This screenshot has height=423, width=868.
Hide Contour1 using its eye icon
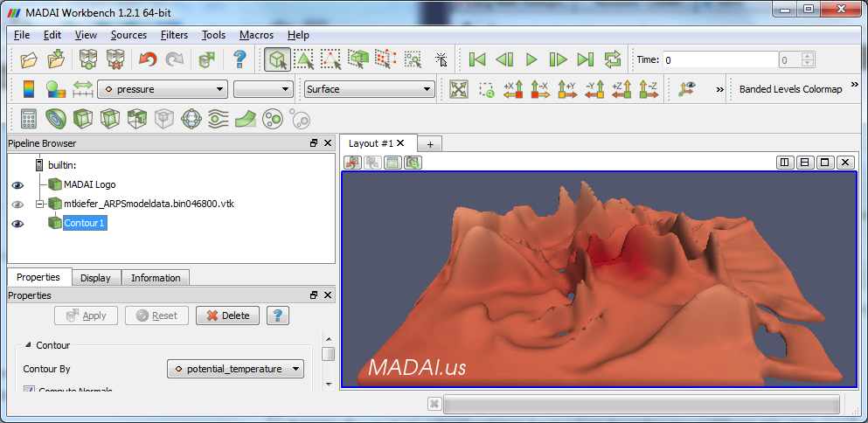click(x=17, y=224)
